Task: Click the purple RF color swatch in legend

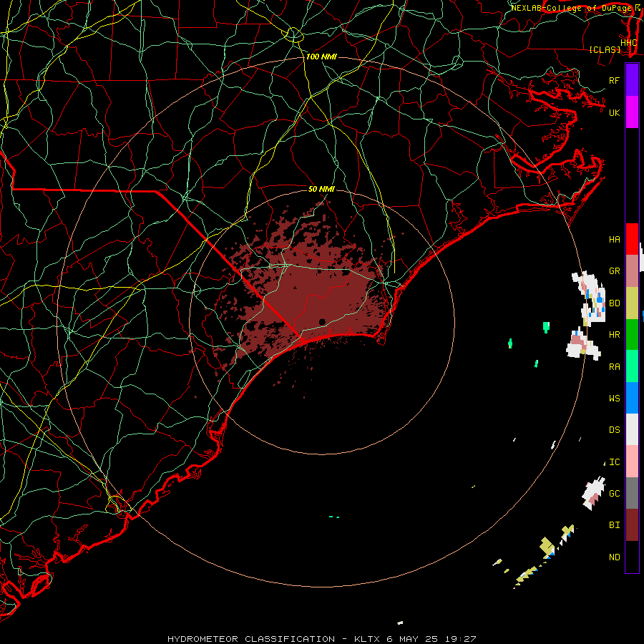Action: tap(632, 80)
